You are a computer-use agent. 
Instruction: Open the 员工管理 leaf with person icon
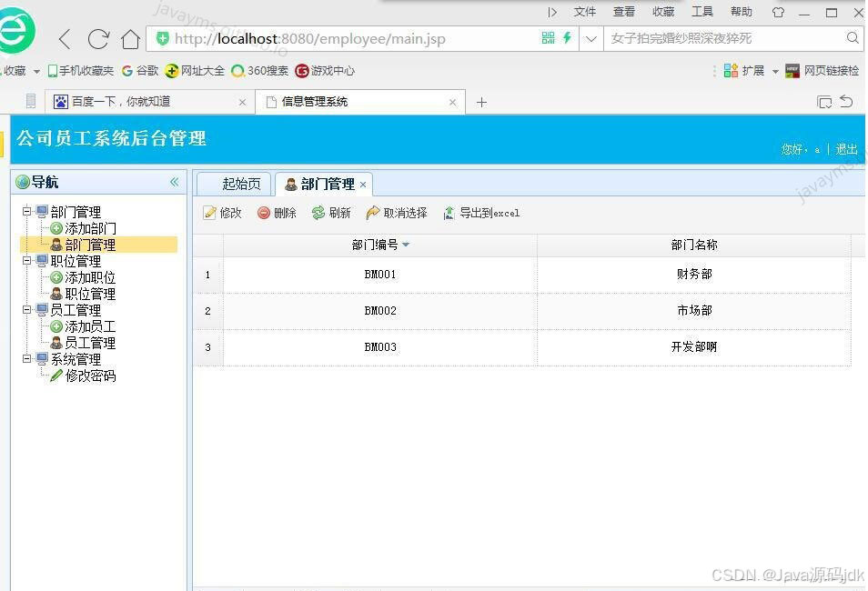coord(84,343)
